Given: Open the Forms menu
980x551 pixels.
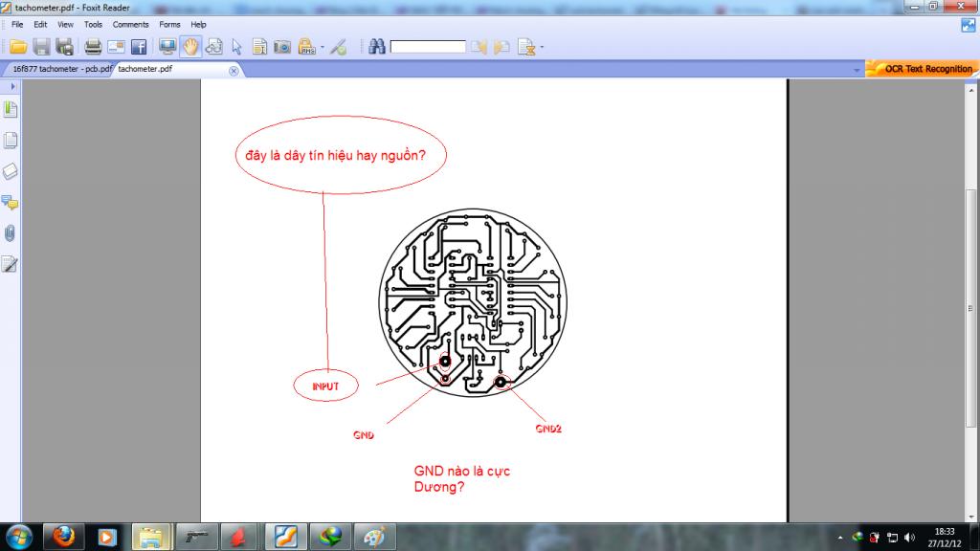Looking at the screenshot, I should point(169,24).
